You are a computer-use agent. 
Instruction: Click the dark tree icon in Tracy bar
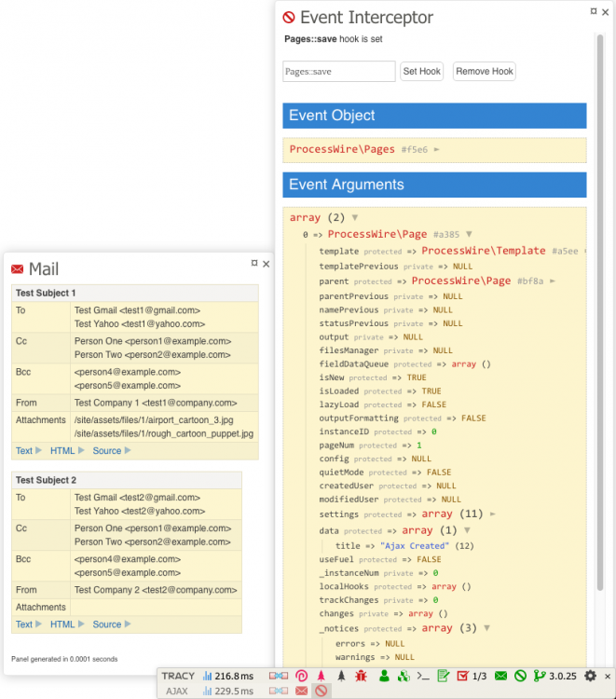coord(341,676)
